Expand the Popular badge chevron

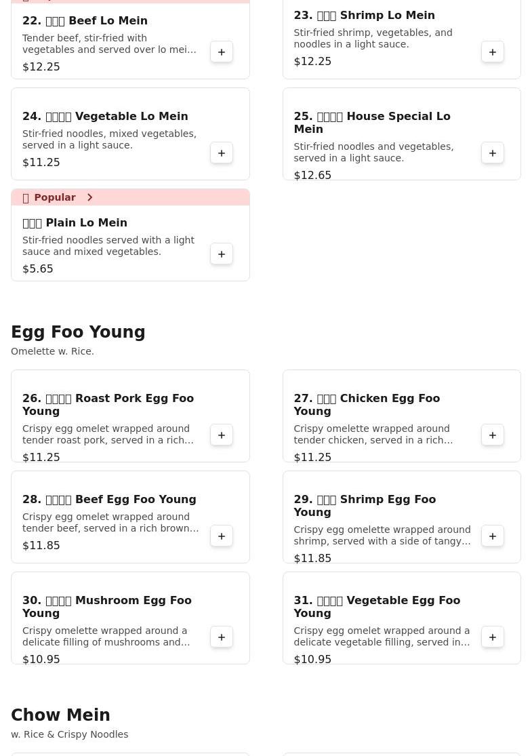coord(89,197)
